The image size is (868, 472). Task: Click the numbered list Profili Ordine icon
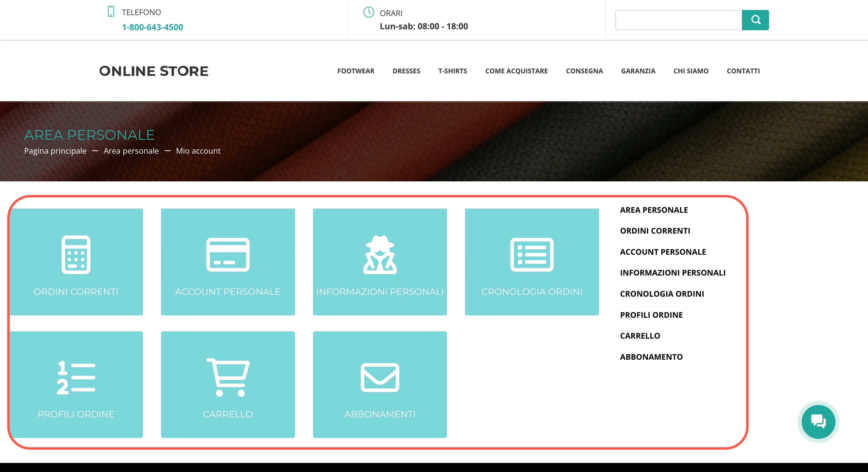[76, 377]
